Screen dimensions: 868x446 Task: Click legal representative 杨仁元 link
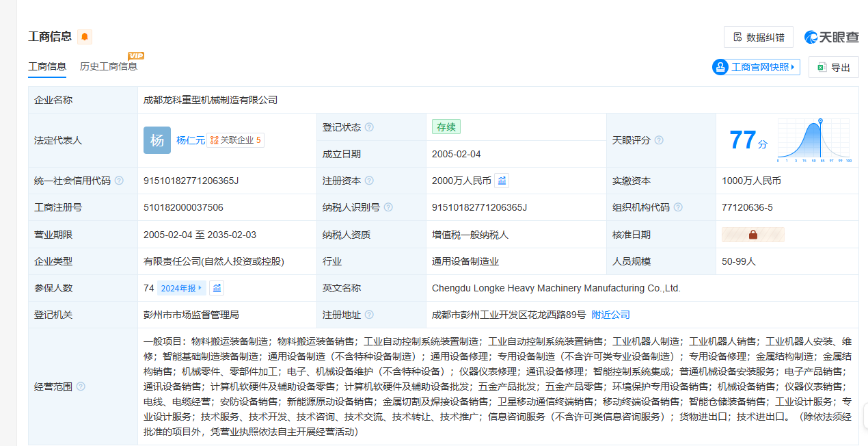tap(190, 140)
